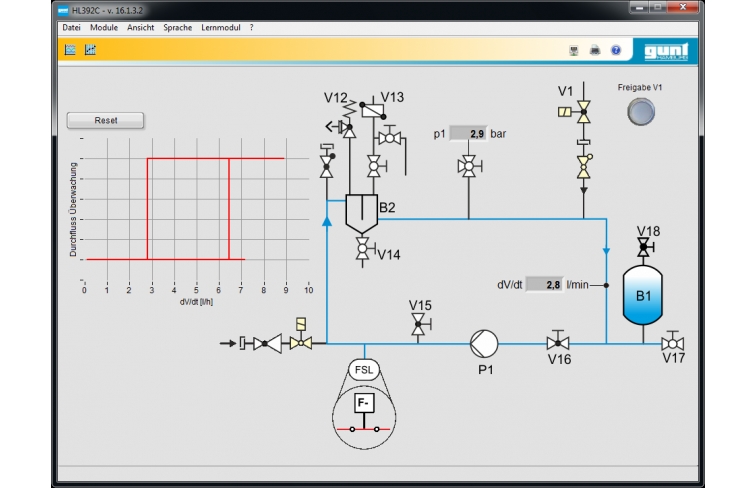755x488 pixels.
Task: Open the blue help icon
Action: point(616,50)
